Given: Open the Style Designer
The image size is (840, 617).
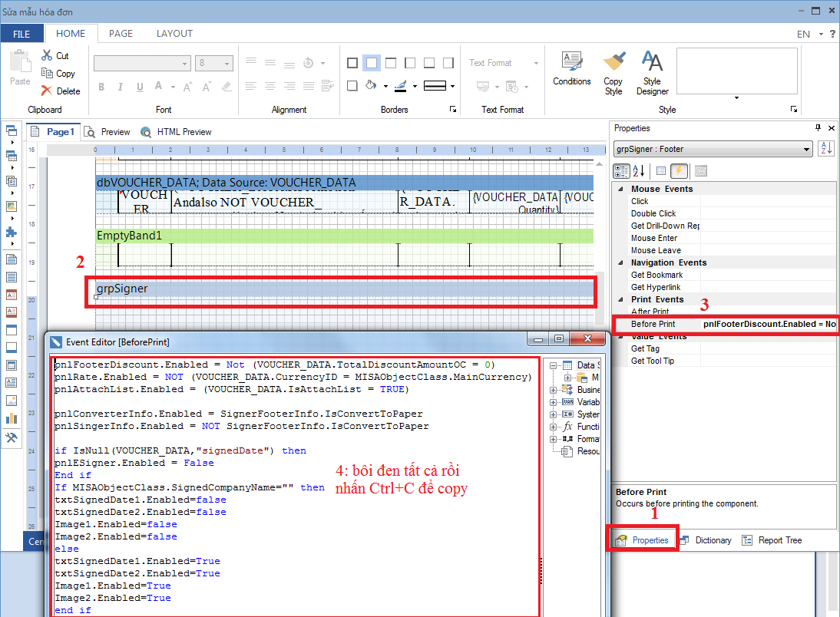Looking at the screenshot, I should pos(652,74).
